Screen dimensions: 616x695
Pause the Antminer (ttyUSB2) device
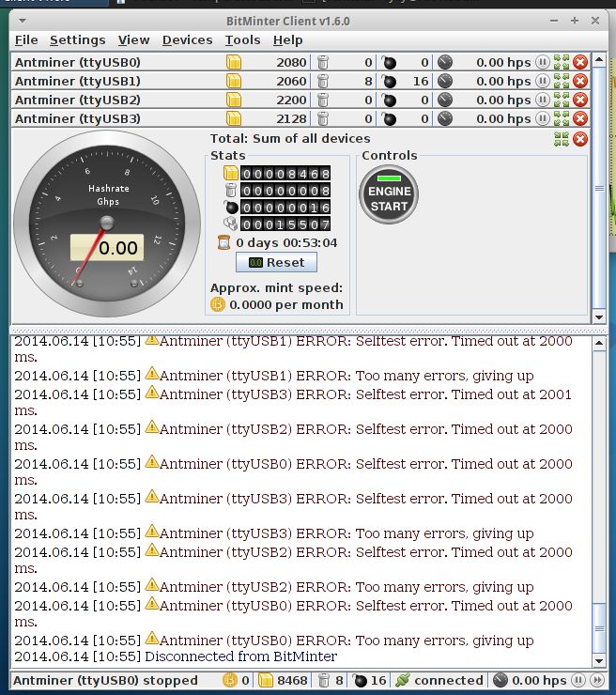tap(542, 100)
